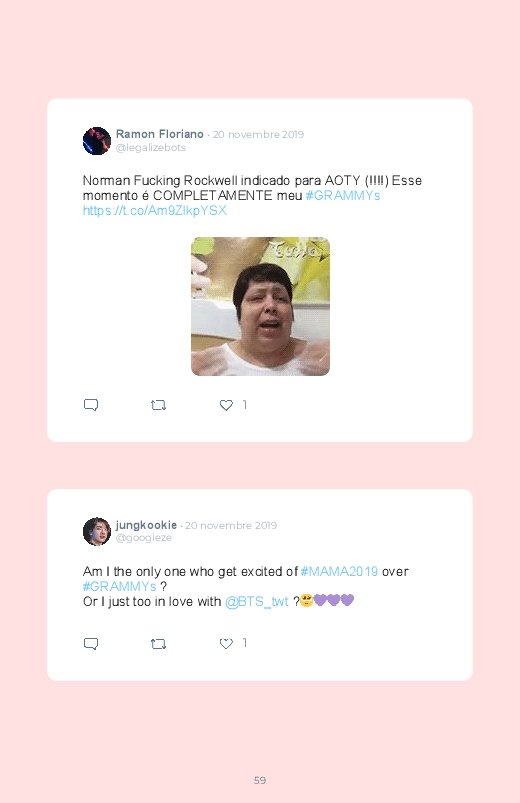Open jungkookie's profile avatar
The height and width of the screenshot is (803, 520).
point(97,532)
